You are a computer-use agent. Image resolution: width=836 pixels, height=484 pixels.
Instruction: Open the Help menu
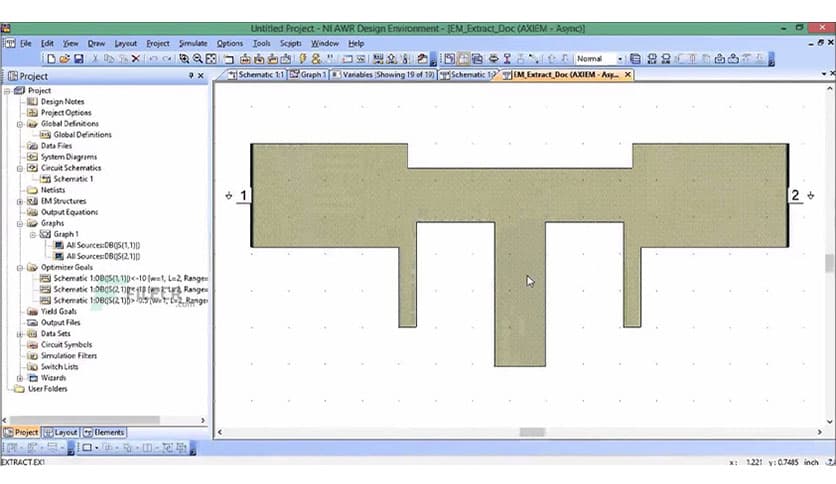356,43
